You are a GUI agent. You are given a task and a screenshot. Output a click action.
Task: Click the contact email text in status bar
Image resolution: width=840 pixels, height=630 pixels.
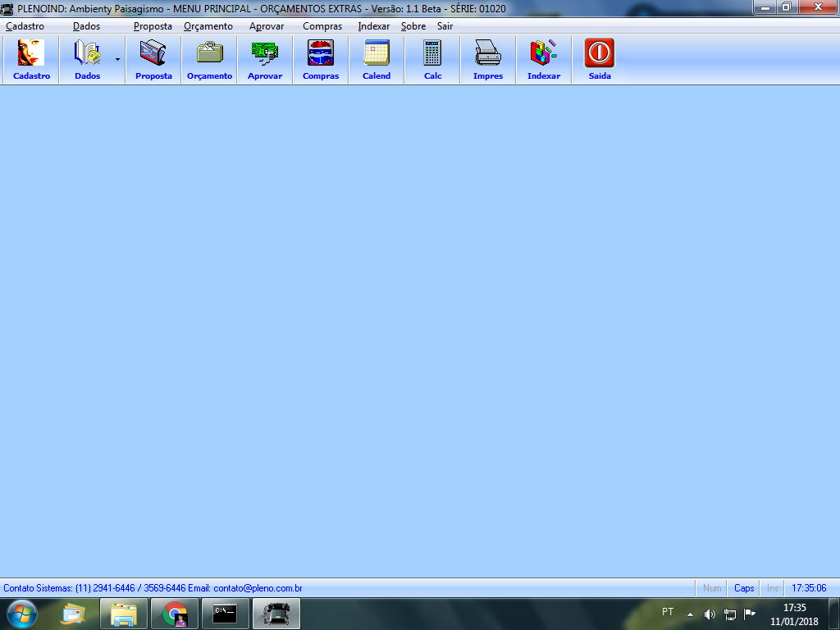coord(258,588)
